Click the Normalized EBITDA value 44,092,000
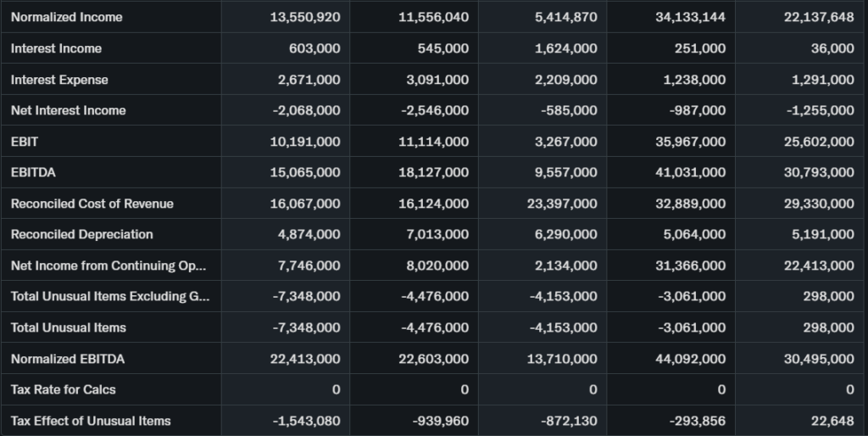The image size is (868, 436). 690,359
